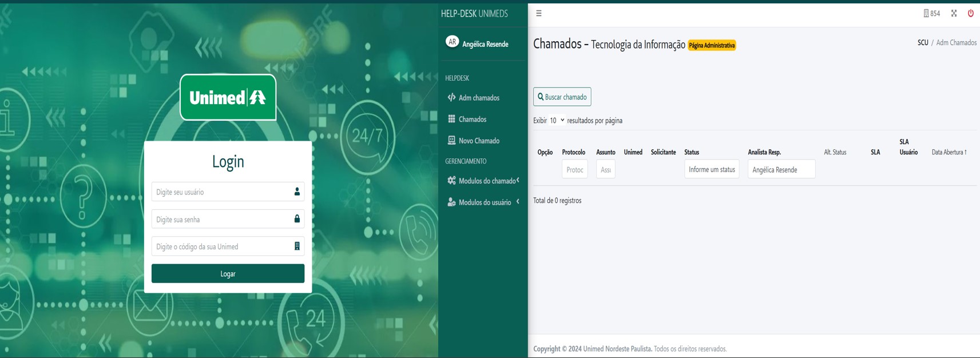Open the 'Informe um status' filter dropdown
980x358 pixels.
click(712, 169)
